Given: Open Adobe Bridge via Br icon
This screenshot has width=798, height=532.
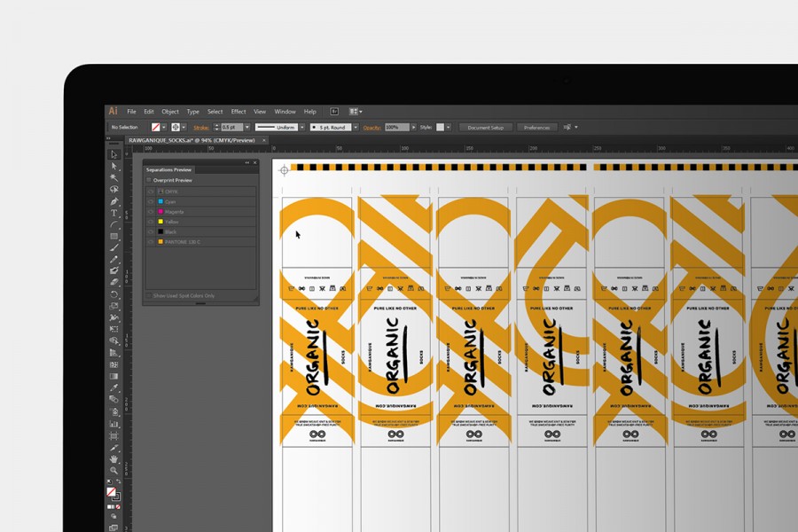Looking at the screenshot, I should coord(334,112).
